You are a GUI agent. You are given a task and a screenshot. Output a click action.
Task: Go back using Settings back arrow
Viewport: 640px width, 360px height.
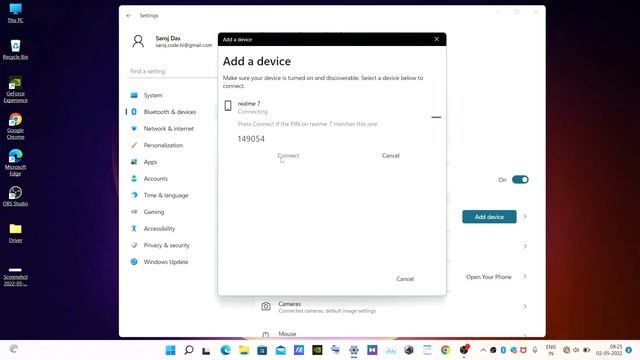point(129,16)
